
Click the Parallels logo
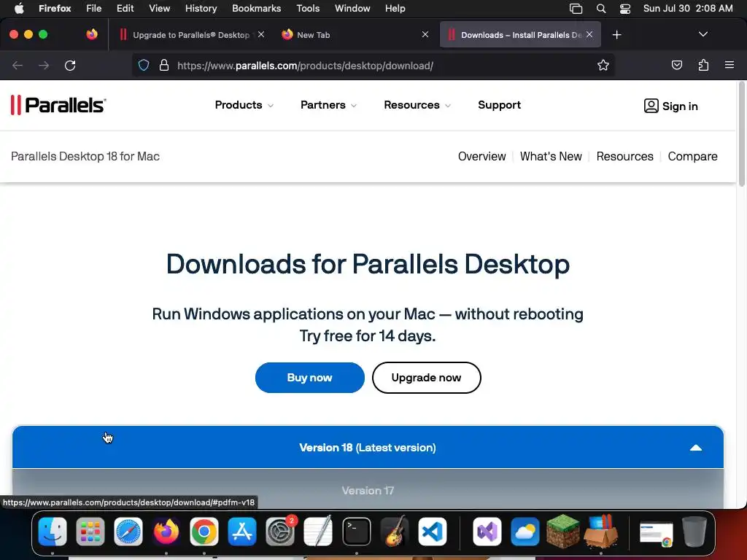pos(58,105)
